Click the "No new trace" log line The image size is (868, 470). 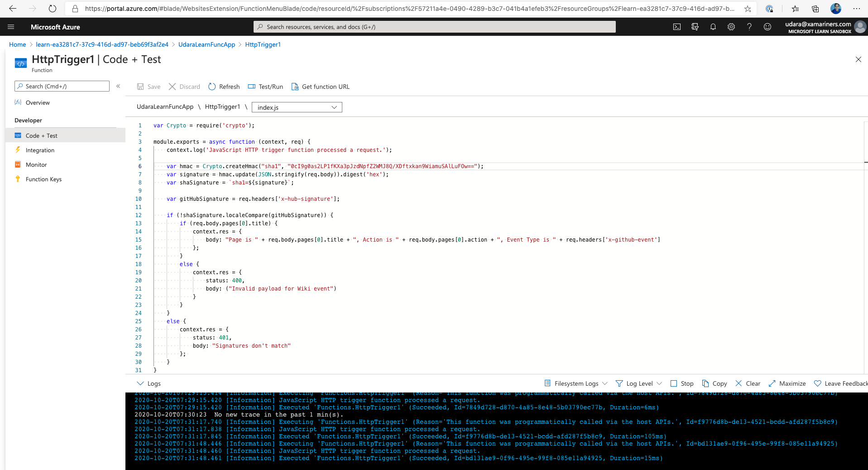239,415
